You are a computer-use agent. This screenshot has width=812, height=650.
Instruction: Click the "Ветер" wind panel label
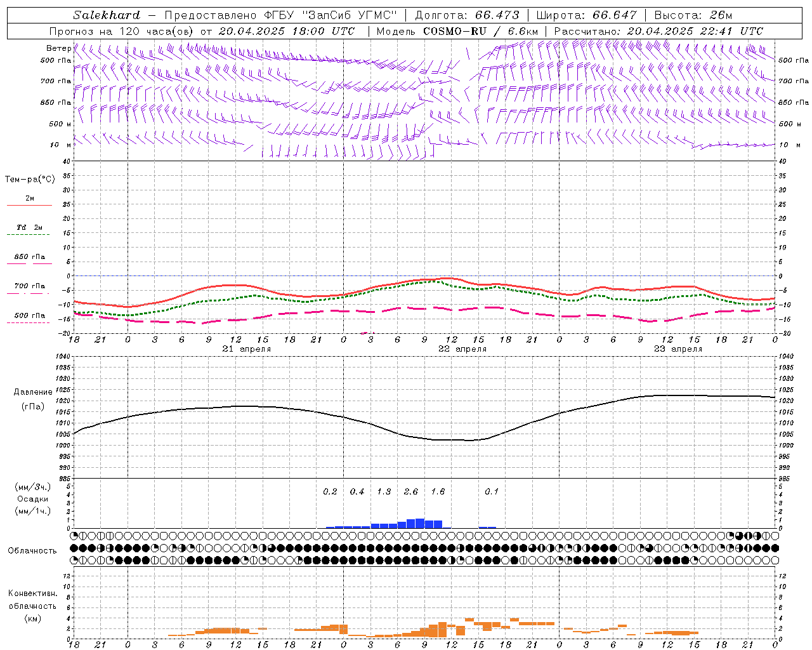click(58, 48)
